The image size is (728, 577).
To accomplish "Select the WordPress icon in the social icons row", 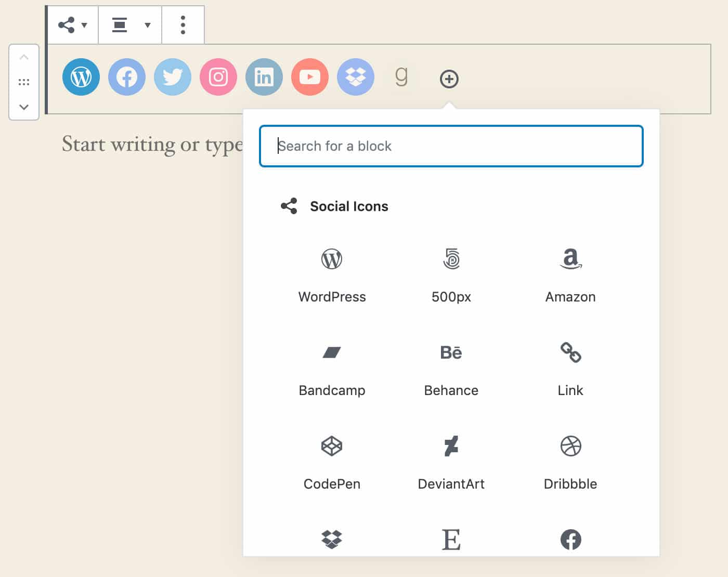I will coord(81,77).
